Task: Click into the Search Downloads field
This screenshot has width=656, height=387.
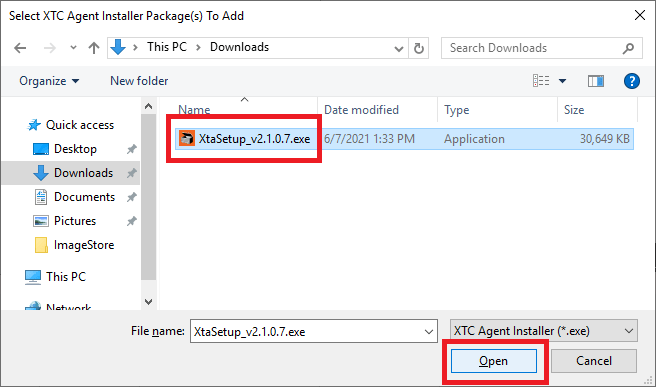Action: coord(531,48)
